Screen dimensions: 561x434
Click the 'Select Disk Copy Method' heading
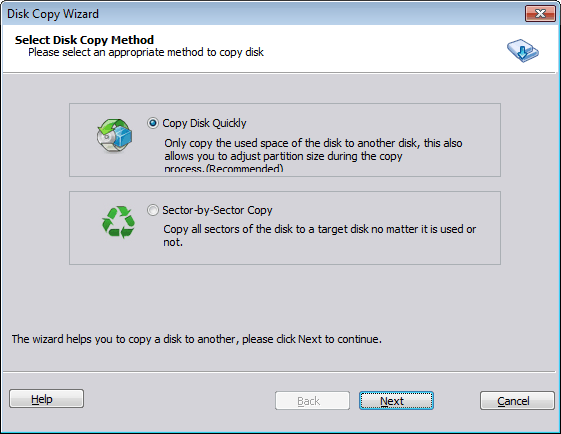tap(84, 40)
